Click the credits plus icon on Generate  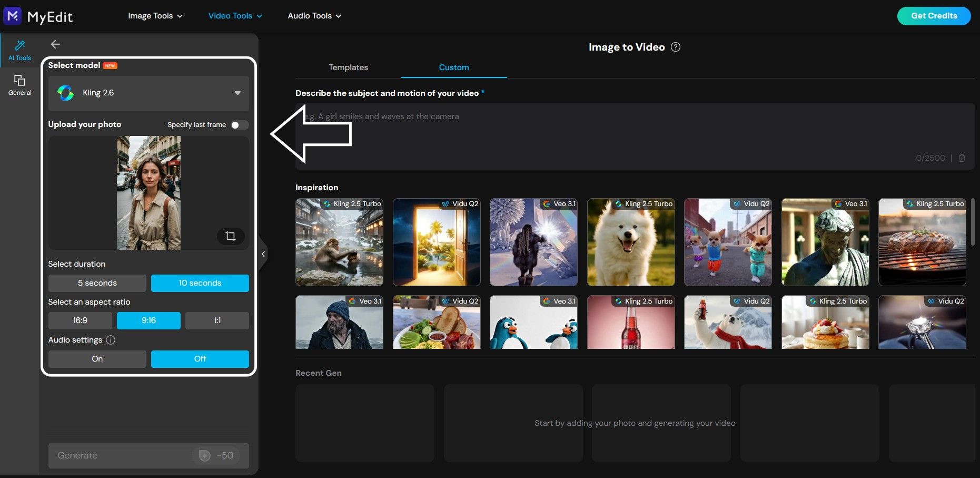[x=205, y=455]
